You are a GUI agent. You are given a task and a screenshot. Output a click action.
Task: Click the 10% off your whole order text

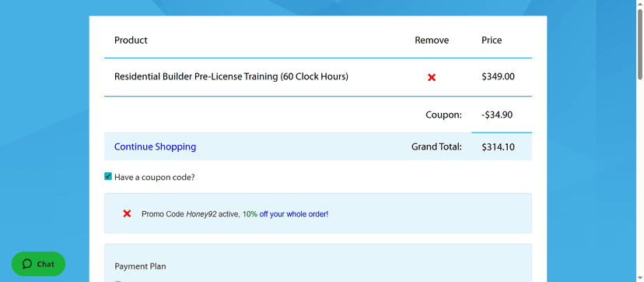pyautogui.click(x=285, y=214)
